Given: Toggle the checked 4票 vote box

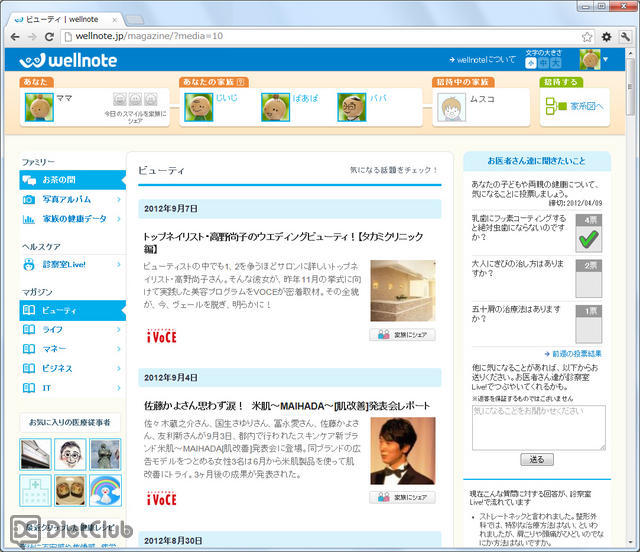Looking at the screenshot, I should [590, 234].
